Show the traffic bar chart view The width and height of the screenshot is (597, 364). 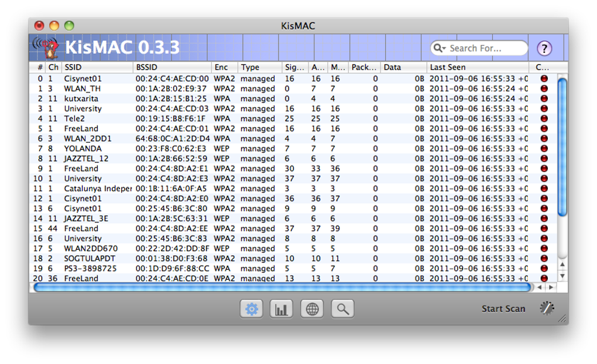(x=282, y=309)
